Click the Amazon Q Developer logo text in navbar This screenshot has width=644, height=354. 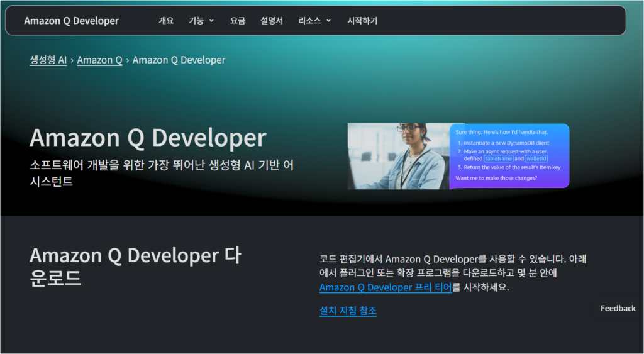[72, 21]
